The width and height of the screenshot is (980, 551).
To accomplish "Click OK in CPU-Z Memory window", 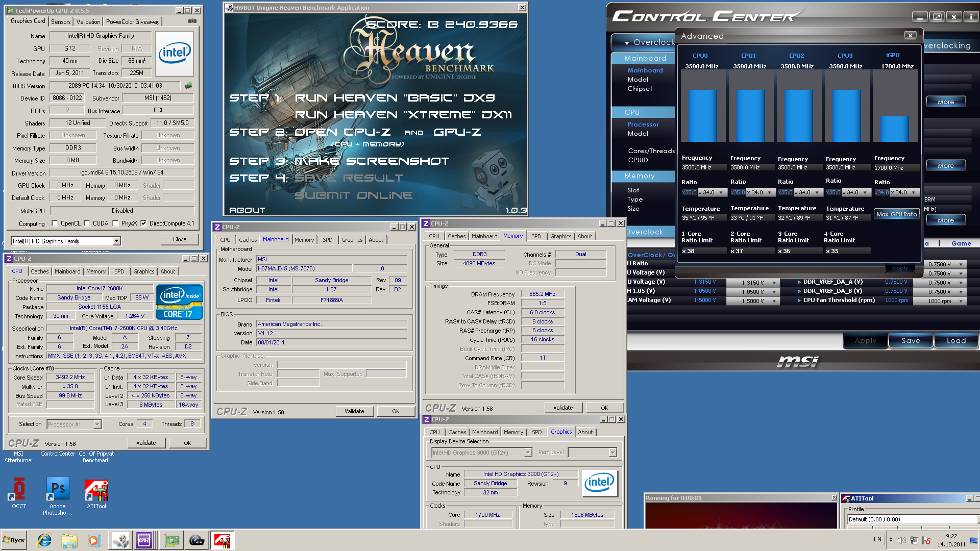I will (604, 408).
